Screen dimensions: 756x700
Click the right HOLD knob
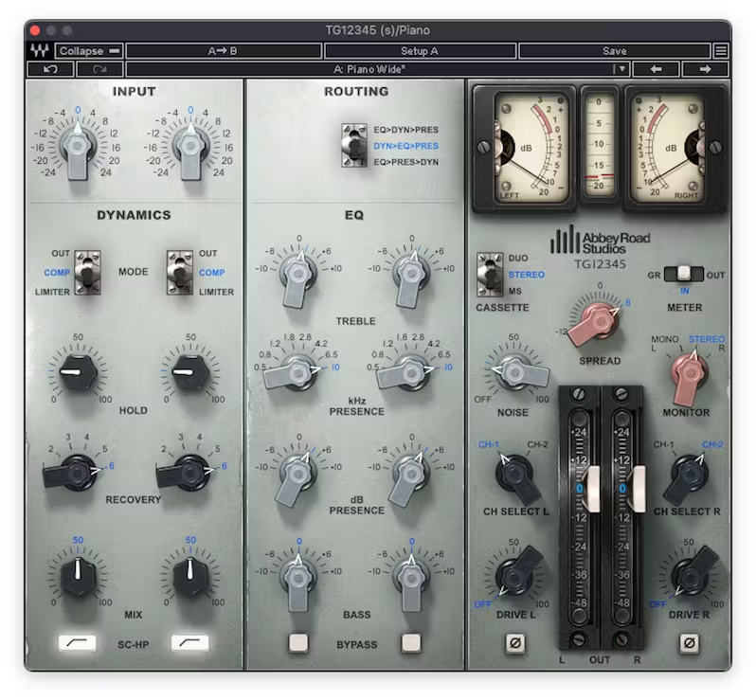coord(190,372)
